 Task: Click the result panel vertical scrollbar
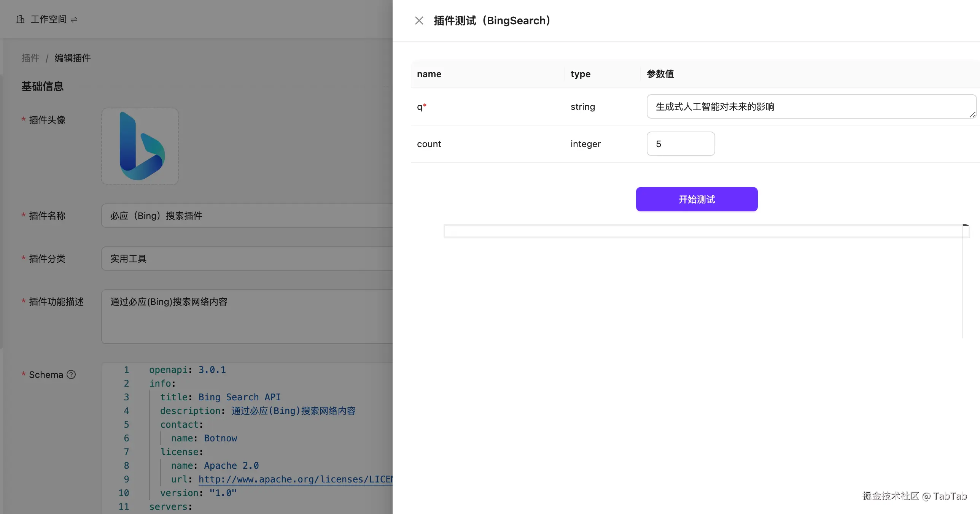[x=965, y=281]
